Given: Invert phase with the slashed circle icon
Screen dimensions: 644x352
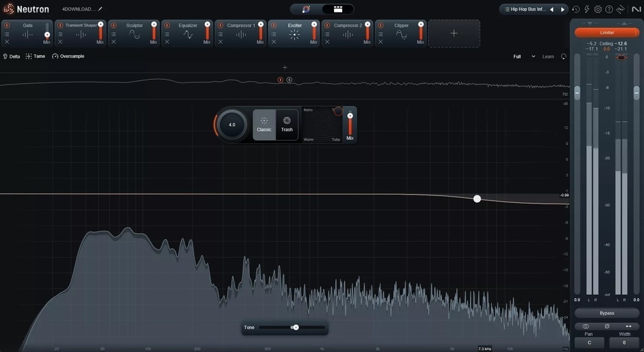Looking at the screenshot, I should pos(607,326).
